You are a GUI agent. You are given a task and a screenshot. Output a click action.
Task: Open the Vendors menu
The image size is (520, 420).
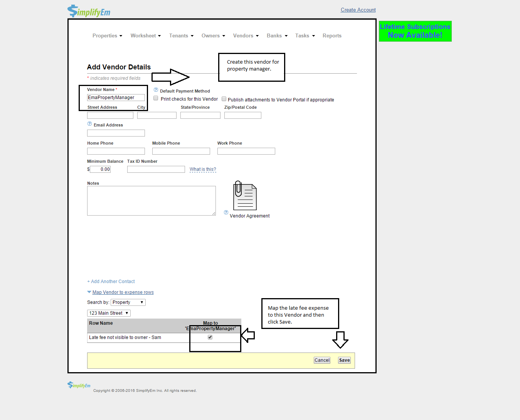click(246, 35)
